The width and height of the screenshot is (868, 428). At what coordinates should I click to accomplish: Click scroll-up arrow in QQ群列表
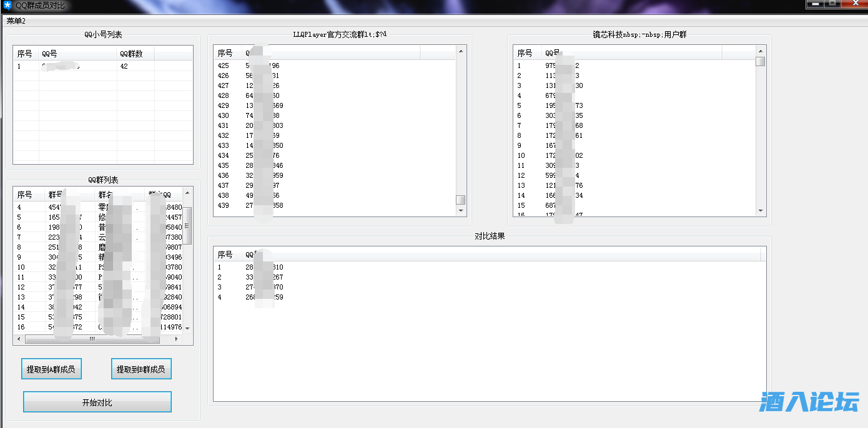pyautogui.click(x=187, y=193)
